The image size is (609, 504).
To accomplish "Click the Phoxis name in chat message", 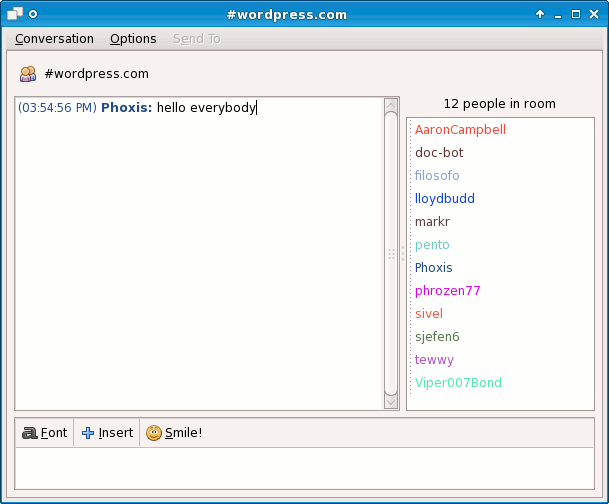I will pyautogui.click(x=126, y=108).
